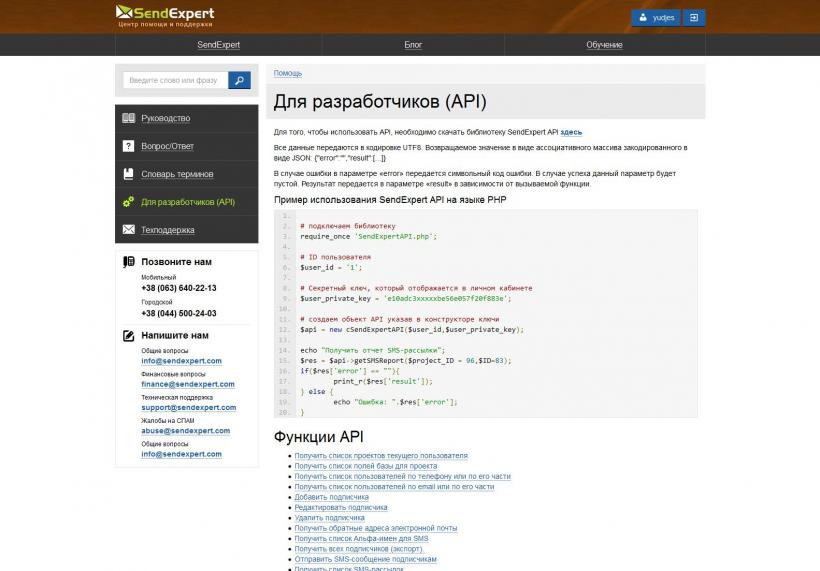Click the pencil icon near Напишите нам
The width and height of the screenshot is (820, 571).
tap(128, 336)
